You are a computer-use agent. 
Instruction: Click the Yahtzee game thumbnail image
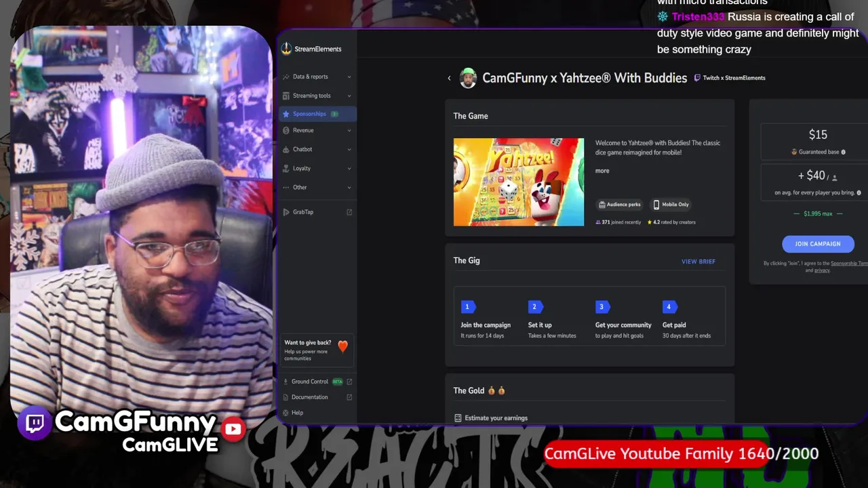click(x=519, y=182)
